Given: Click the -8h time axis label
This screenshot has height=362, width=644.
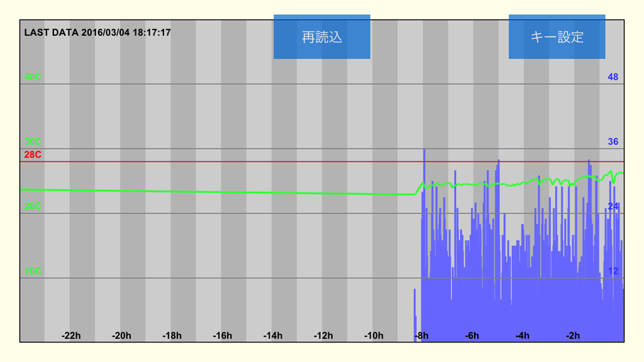Looking at the screenshot, I should (421, 336).
